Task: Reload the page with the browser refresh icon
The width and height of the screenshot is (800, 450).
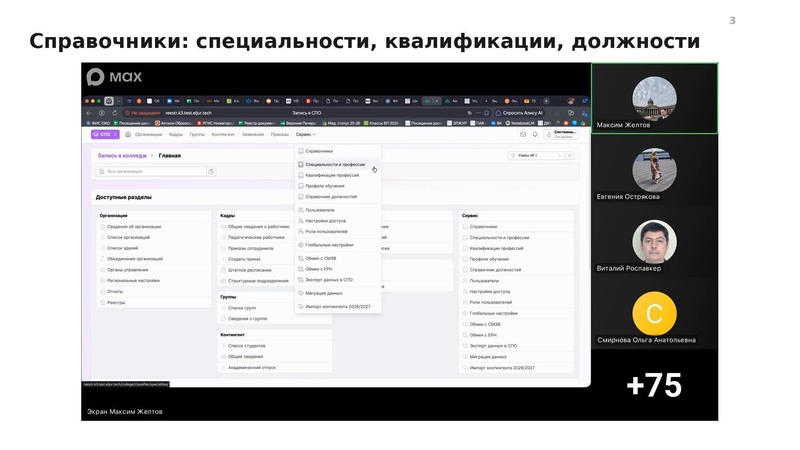Action: pos(115,113)
